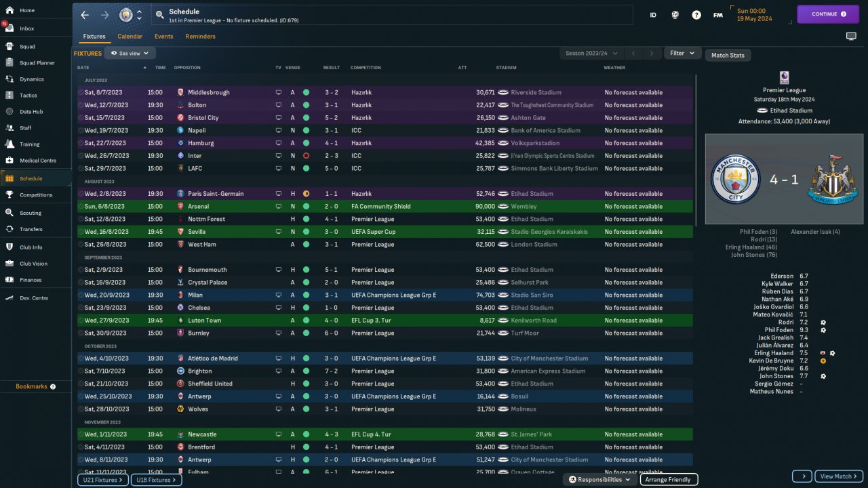The width and height of the screenshot is (868, 488).
Task: Click the purple Continue button
Action: click(828, 14)
